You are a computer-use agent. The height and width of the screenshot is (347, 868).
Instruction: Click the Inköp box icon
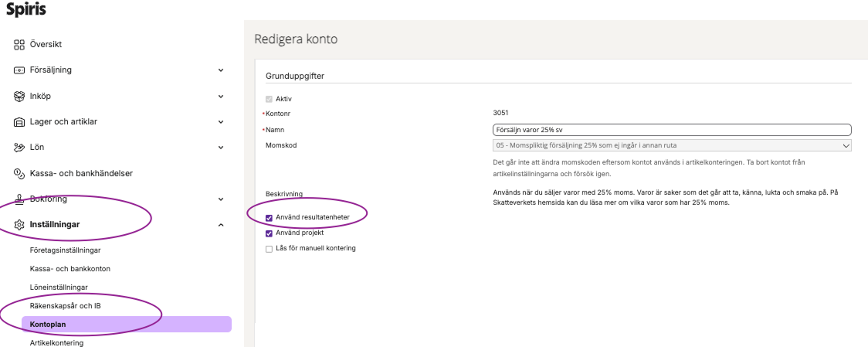[20, 97]
